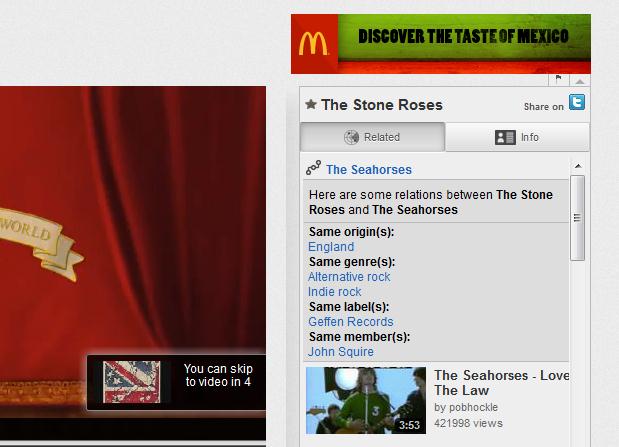Viewport: 619px width, 447px height.
Task: Click the flag icon below the banner
Action: tap(559, 79)
